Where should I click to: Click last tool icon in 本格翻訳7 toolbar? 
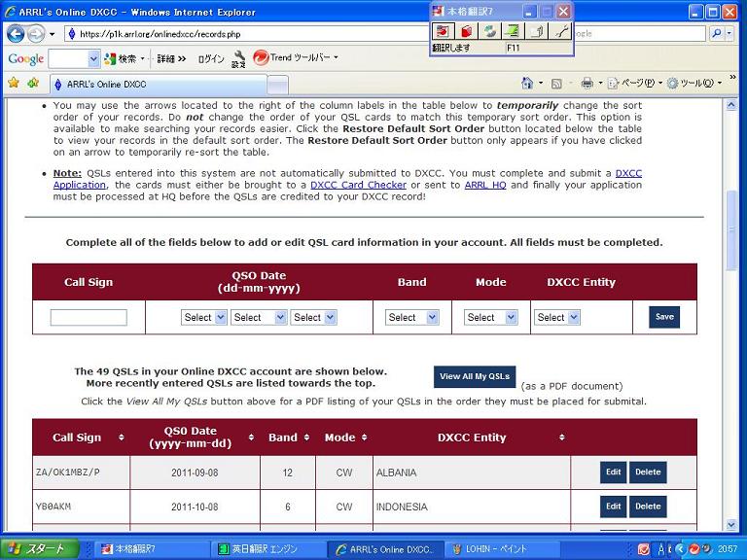point(560,31)
